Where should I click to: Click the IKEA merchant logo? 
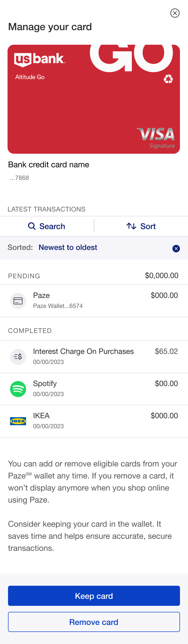coord(18,421)
